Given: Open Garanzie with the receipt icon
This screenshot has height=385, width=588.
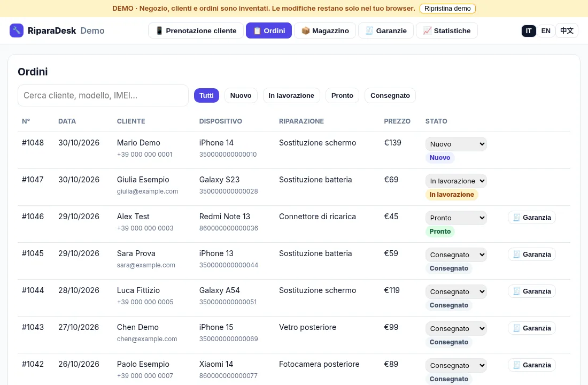Looking at the screenshot, I should coord(386,31).
